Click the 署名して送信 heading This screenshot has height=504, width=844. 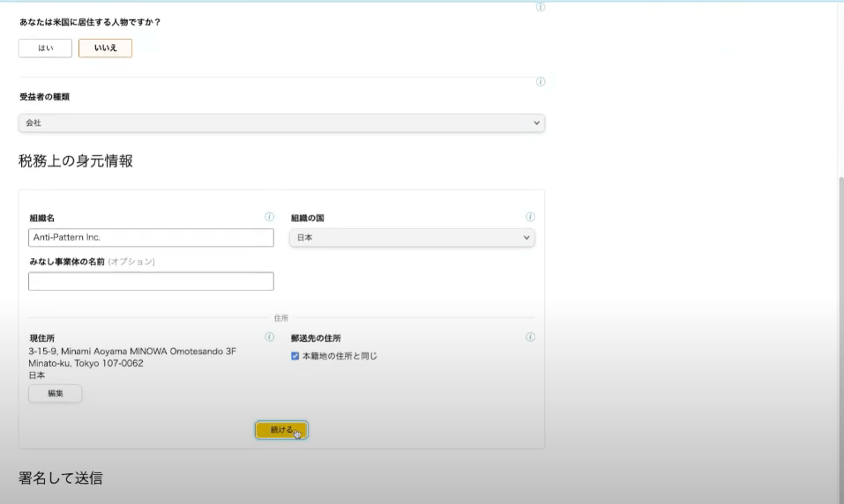pos(60,478)
